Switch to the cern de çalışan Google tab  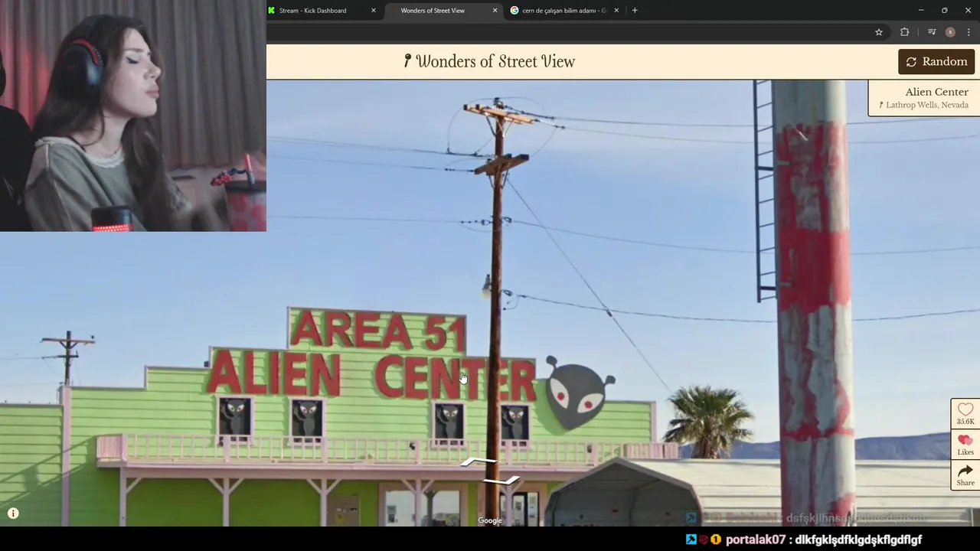pos(565,11)
